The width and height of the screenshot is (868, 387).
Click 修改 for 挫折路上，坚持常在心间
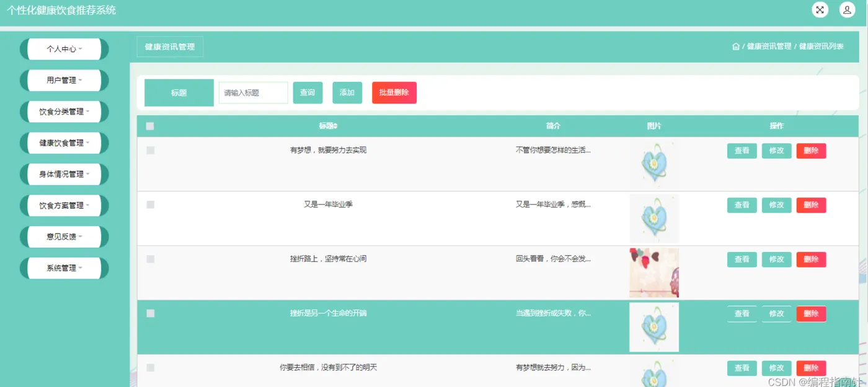(777, 259)
